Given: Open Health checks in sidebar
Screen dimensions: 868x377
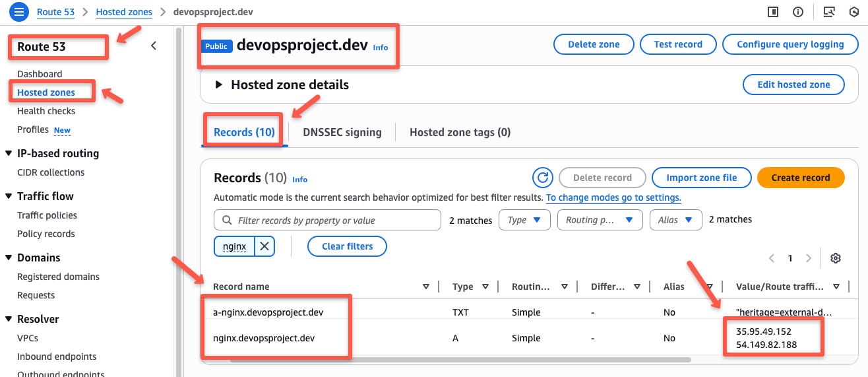Looking at the screenshot, I should [x=46, y=111].
